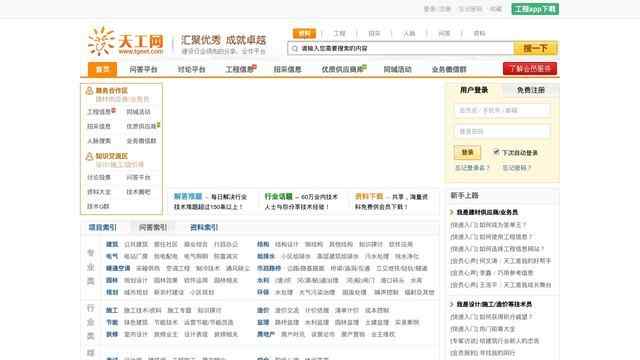
Task: Switch to the 免费注册 tab
Action: [x=531, y=90]
